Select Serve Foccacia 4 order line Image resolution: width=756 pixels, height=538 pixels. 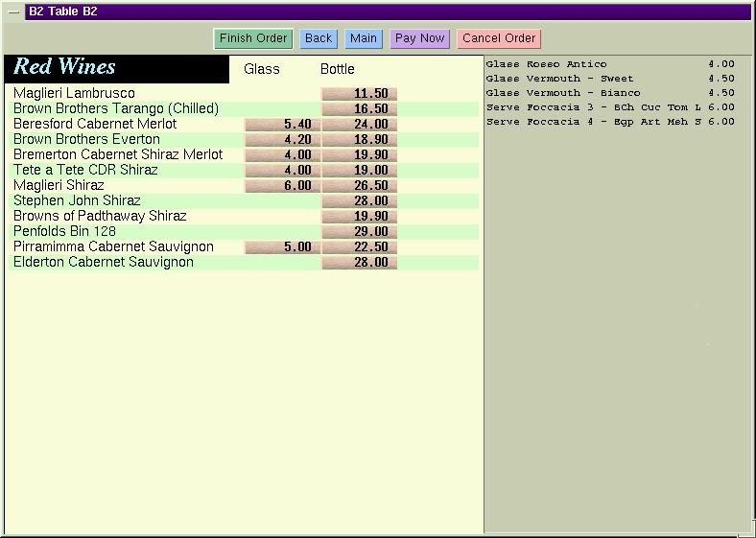(x=610, y=122)
